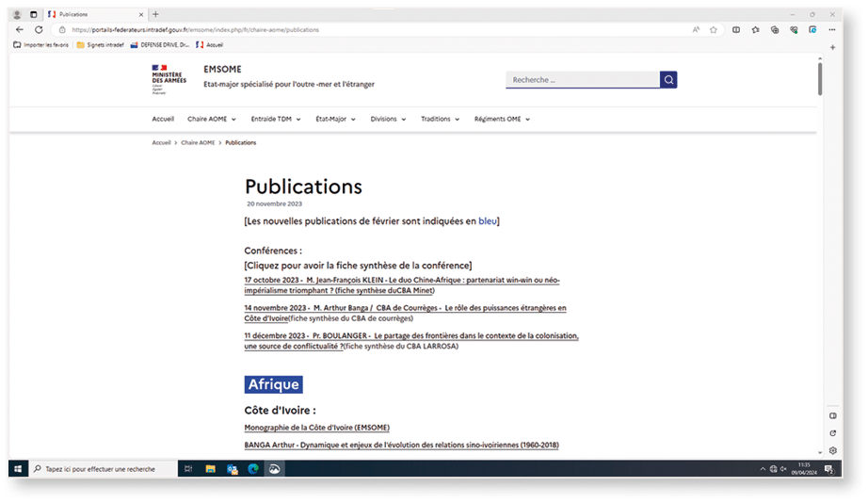Image resolution: width=868 pixels, height=503 pixels.
Task: Select Accueil in the site navigation bar
Action: (x=163, y=120)
